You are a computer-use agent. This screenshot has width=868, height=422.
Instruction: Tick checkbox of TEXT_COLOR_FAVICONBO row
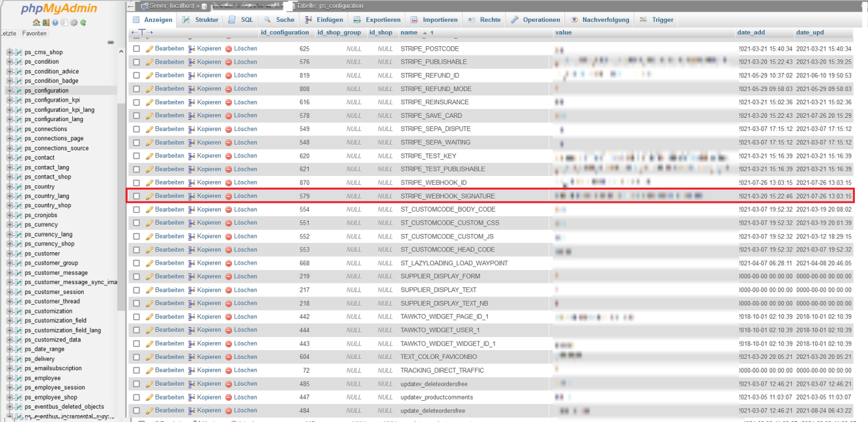tap(136, 357)
